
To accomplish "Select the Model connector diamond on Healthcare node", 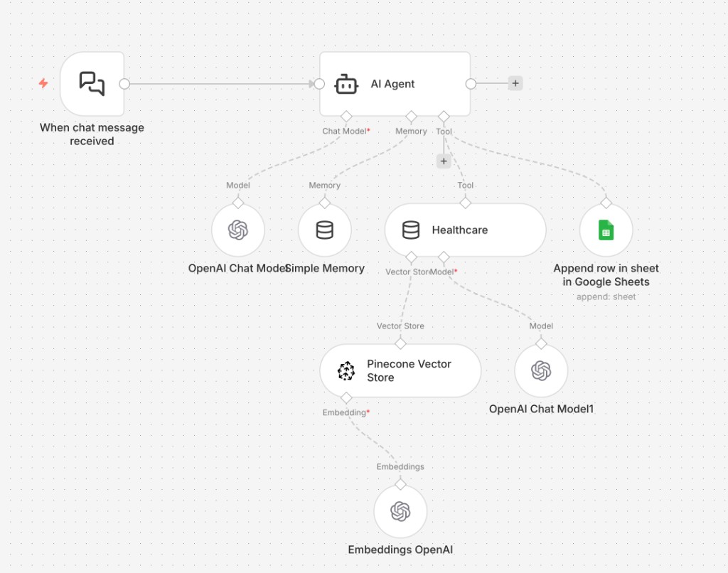I will coord(444,257).
